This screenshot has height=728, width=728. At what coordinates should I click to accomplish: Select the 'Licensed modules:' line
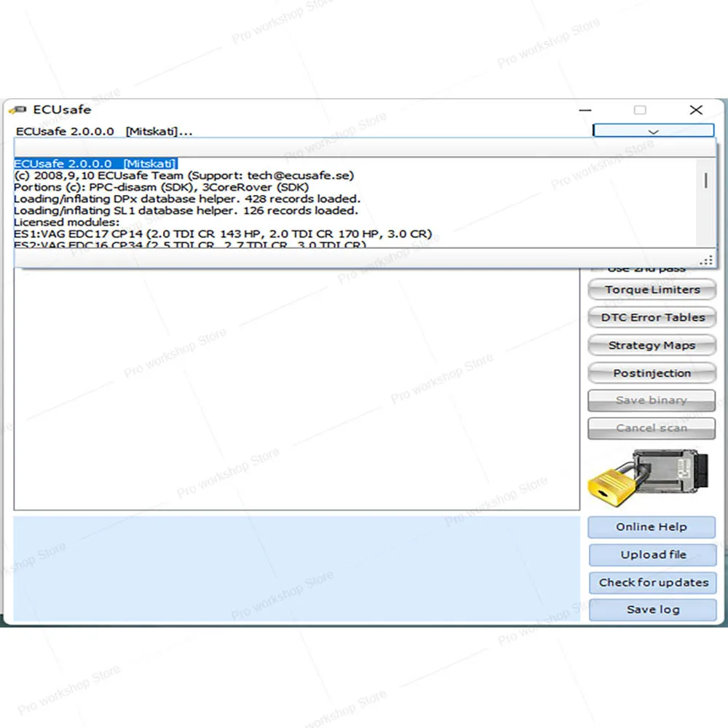tap(66, 222)
